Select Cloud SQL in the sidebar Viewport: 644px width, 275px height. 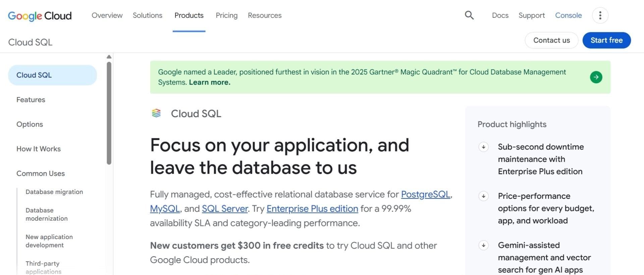pyautogui.click(x=52, y=75)
